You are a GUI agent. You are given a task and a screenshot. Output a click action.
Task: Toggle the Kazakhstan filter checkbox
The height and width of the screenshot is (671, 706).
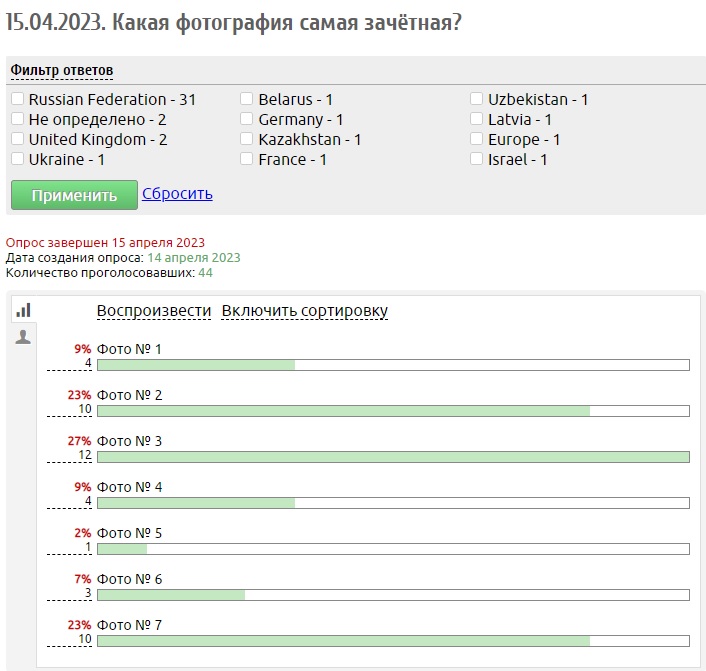point(247,139)
